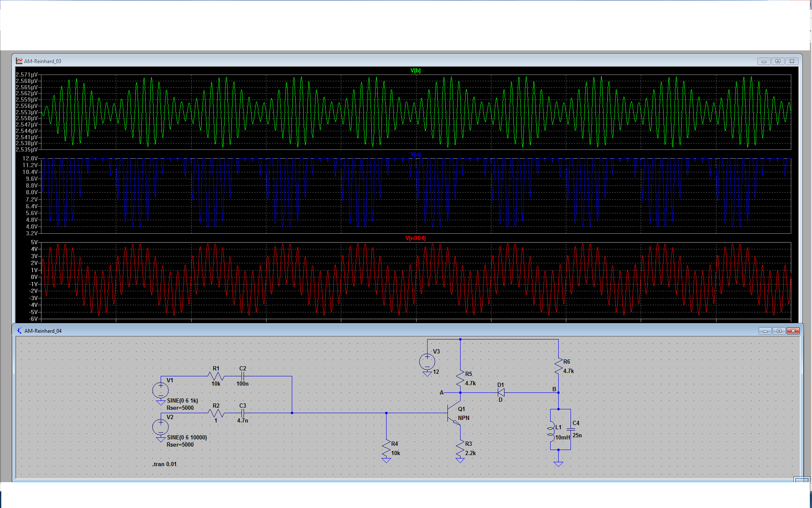Select resistor R6 symbol
Image resolution: width=812 pixels, height=508 pixels.
point(558,367)
